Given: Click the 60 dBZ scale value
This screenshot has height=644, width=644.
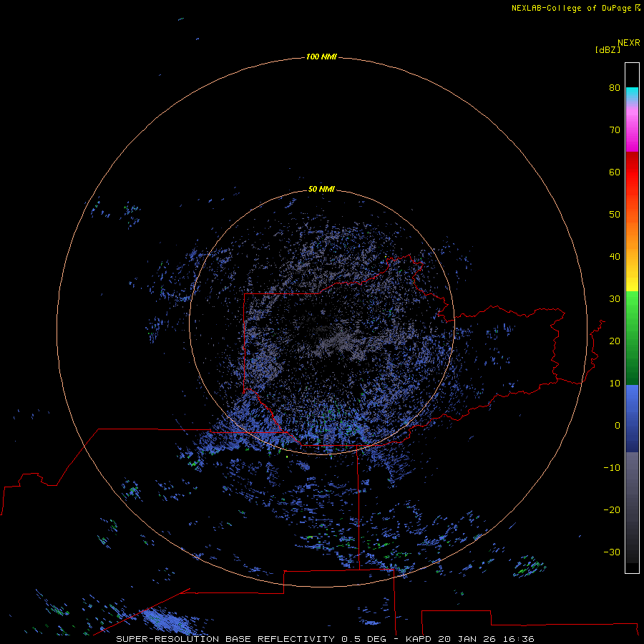Looking at the screenshot, I should (615, 172).
